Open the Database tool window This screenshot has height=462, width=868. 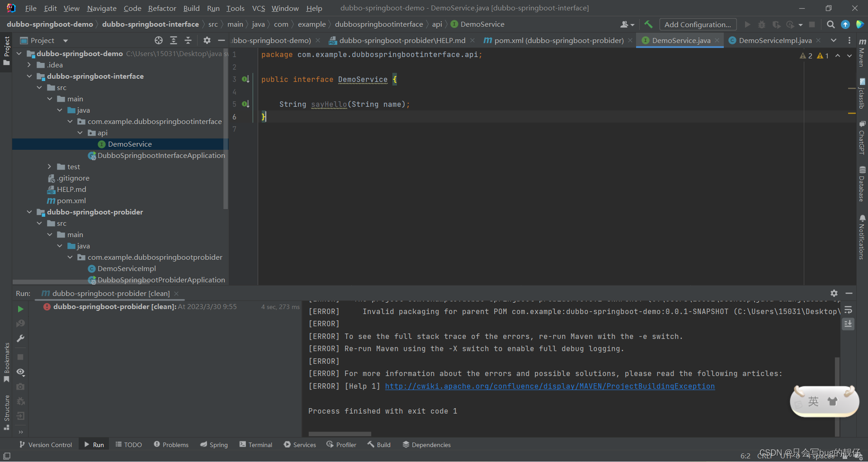[x=862, y=184]
